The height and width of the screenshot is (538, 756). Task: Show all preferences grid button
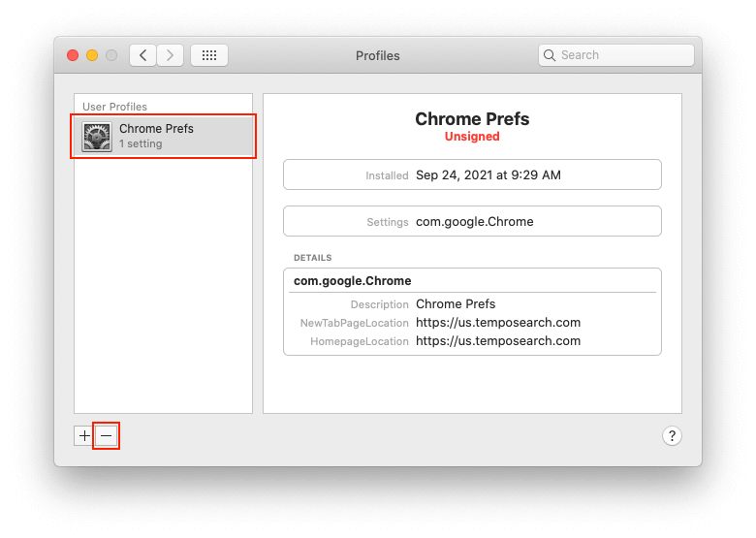click(209, 55)
